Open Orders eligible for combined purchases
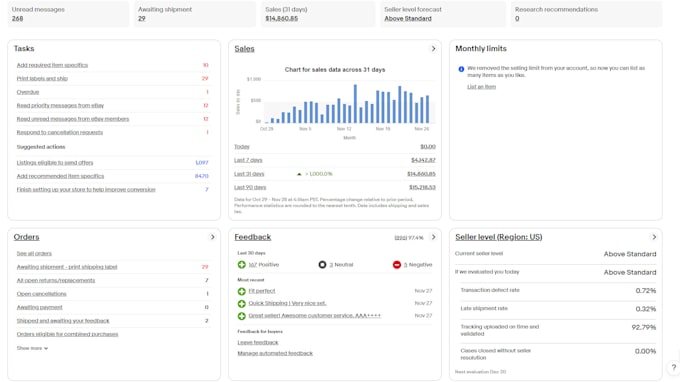Image resolution: width=680 pixels, height=382 pixels. (67, 334)
